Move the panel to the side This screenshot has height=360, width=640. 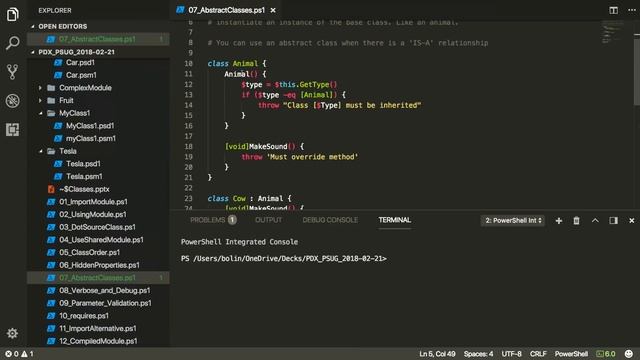(x=613, y=220)
